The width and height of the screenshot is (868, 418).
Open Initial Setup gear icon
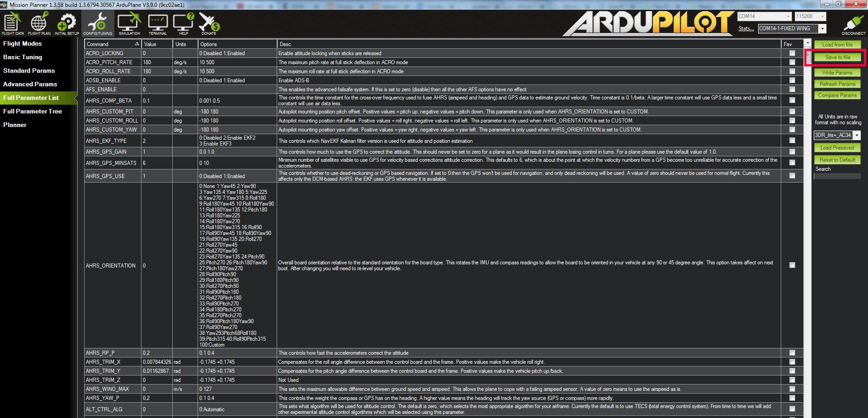(66, 23)
